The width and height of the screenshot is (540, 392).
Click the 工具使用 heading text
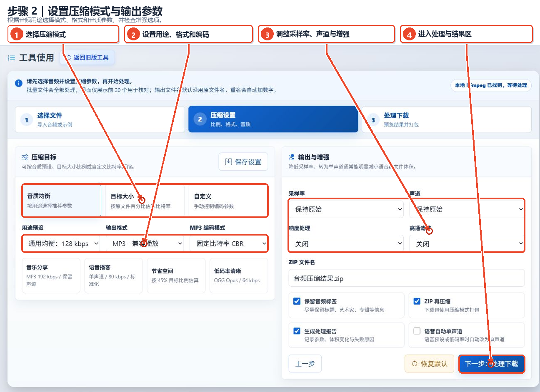point(37,58)
